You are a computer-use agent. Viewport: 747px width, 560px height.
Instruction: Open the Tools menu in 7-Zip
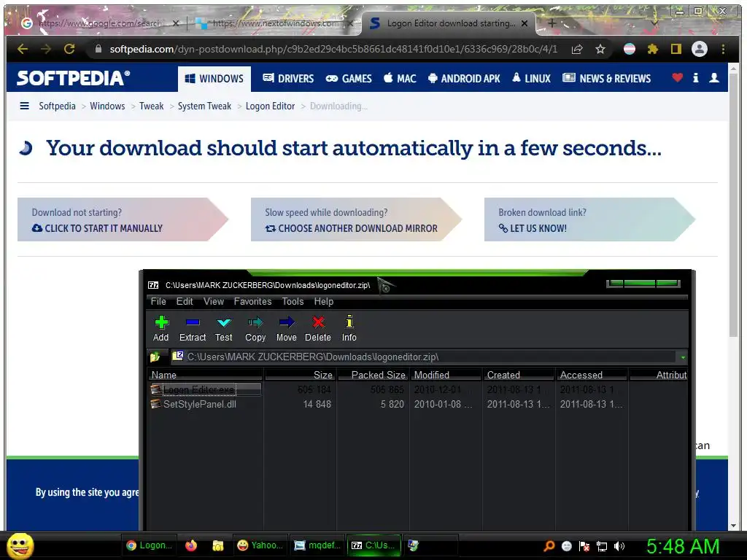coord(293,301)
